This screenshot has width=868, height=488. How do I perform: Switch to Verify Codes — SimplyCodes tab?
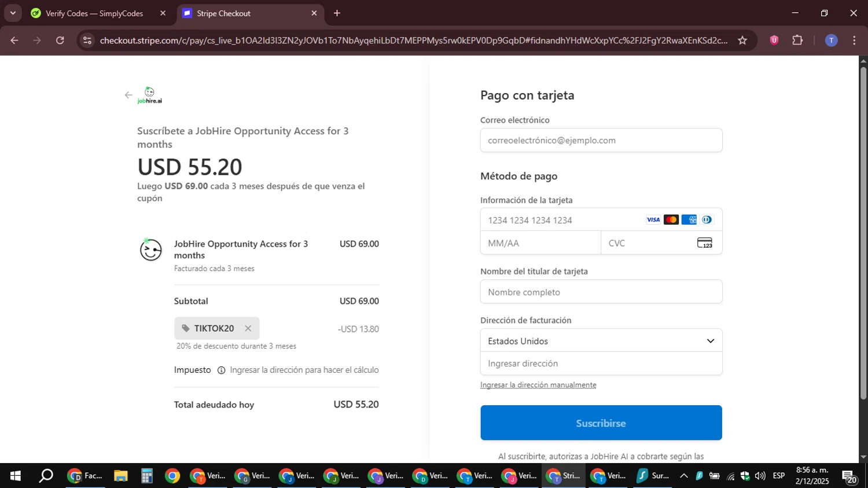pos(94,13)
